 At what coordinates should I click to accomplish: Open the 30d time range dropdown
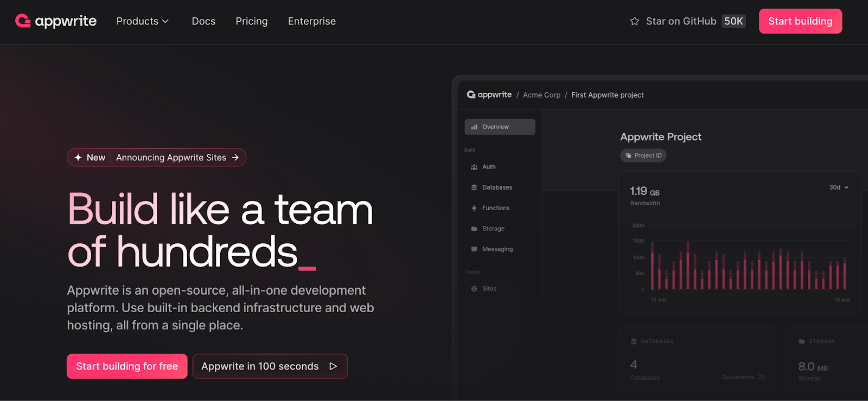click(839, 187)
